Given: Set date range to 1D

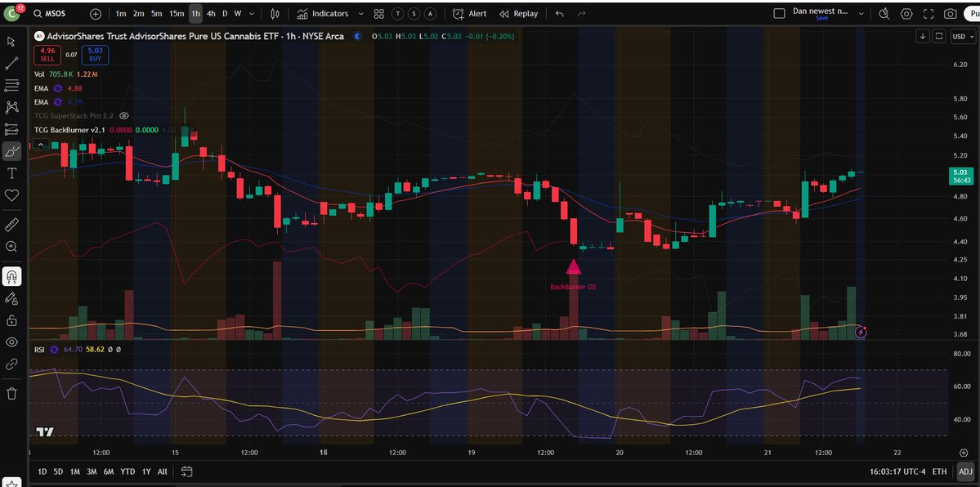Looking at the screenshot, I should pyautogui.click(x=42, y=471).
